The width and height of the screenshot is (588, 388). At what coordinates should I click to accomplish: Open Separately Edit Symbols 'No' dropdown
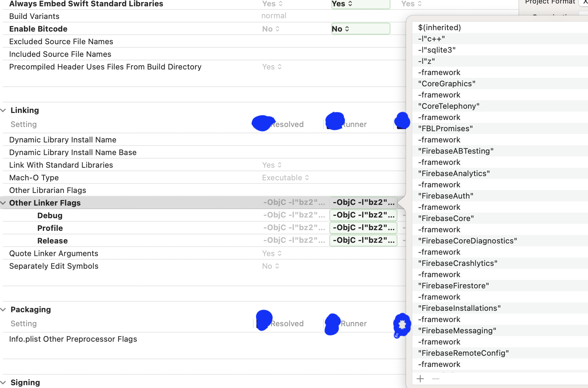271,266
